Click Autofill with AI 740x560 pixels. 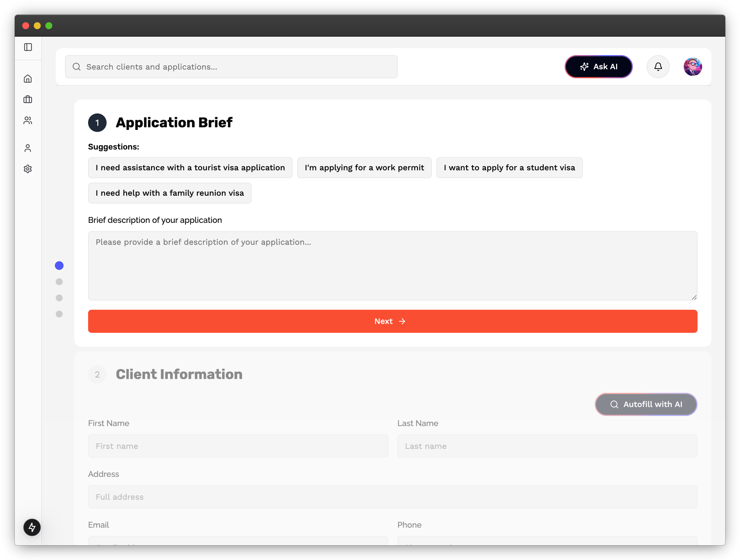coord(646,404)
